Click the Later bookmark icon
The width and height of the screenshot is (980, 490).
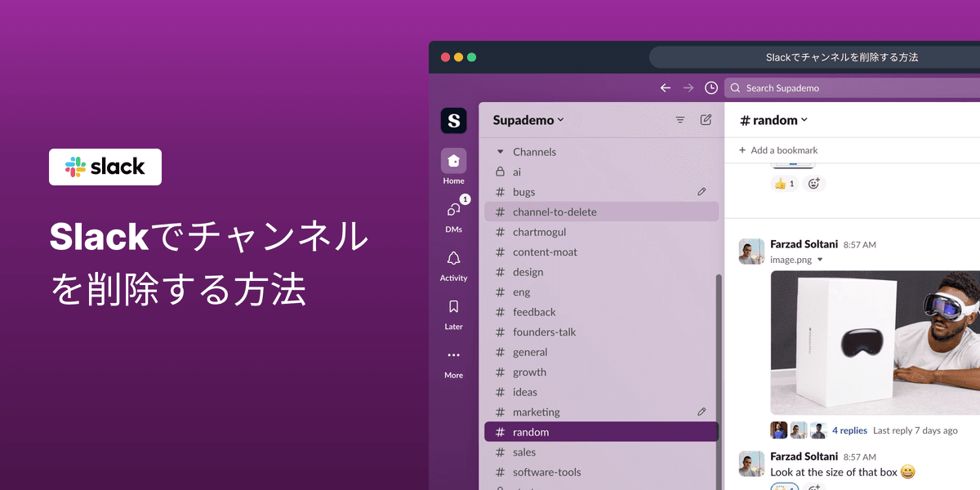(453, 306)
